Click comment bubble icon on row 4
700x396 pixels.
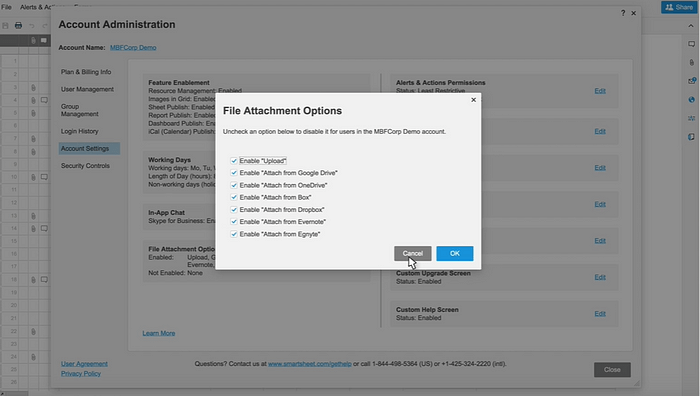click(44, 100)
